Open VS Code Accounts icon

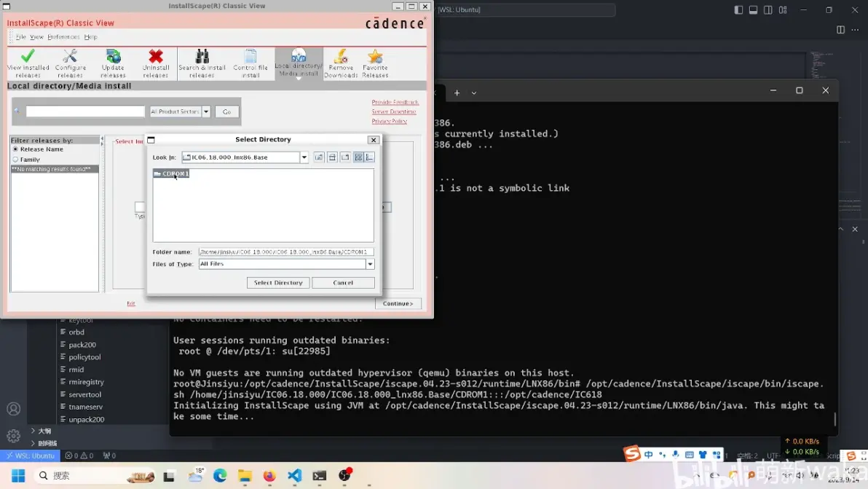(13, 409)
